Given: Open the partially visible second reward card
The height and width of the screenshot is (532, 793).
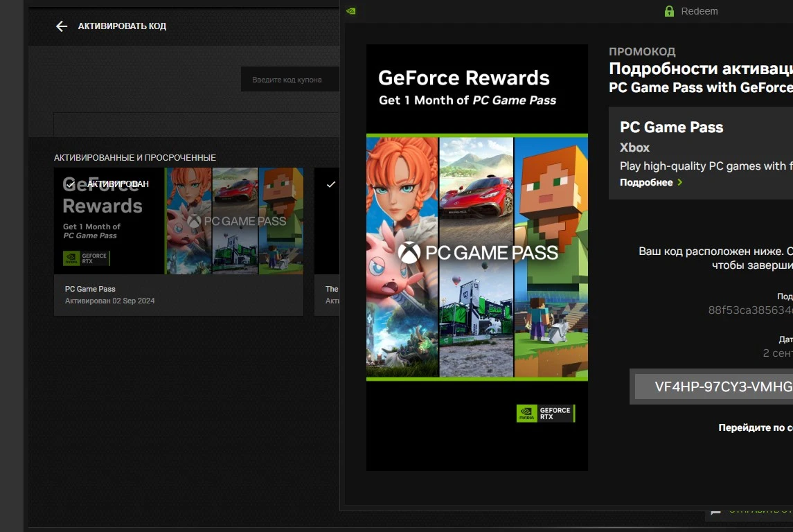Looking at the screenshot, I should click(x=327, y=242).
